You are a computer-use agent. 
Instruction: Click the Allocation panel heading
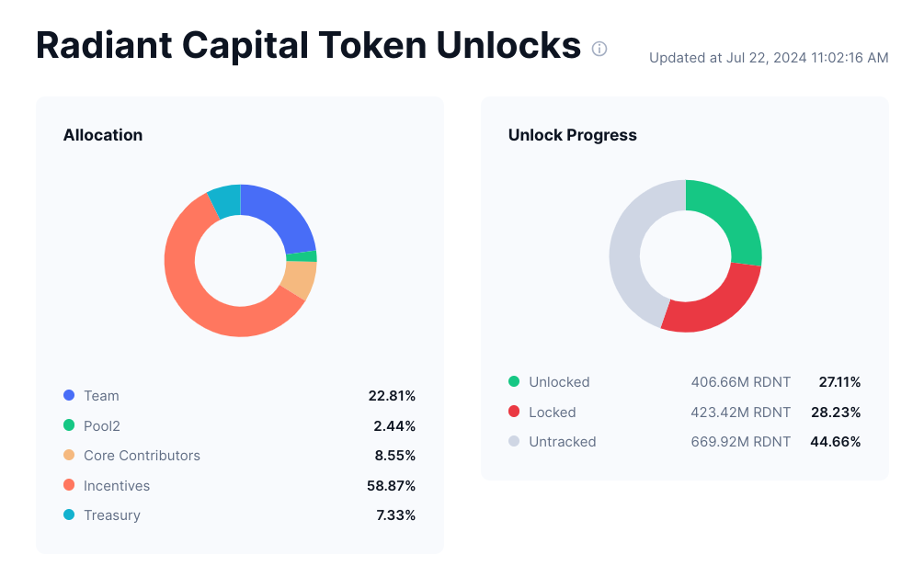[x=102, y=135]
